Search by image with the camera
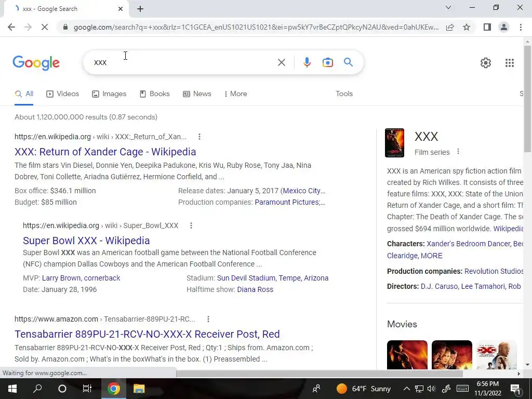The height and width of the screenshot is (399, 532). [327, 62]
